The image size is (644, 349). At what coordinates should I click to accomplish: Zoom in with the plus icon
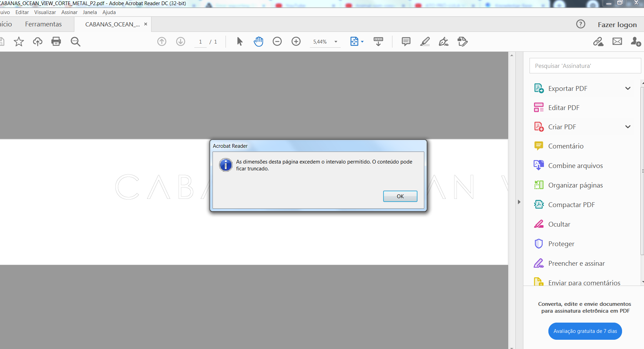(296, 41)
